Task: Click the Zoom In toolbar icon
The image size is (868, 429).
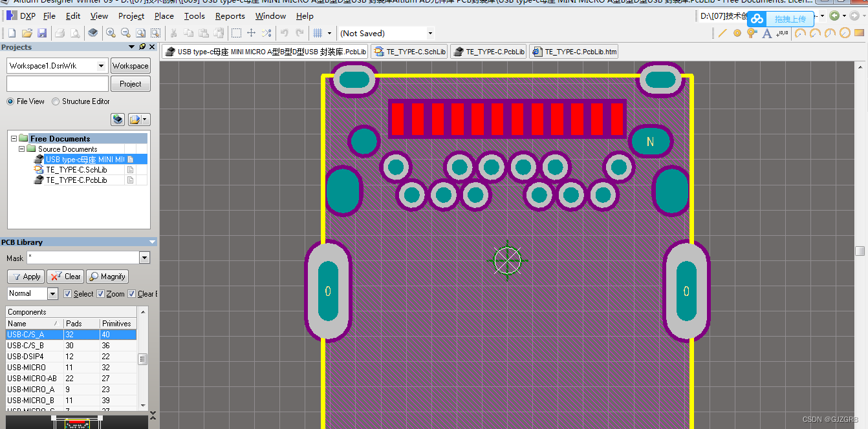Action: tap(111, 33)
